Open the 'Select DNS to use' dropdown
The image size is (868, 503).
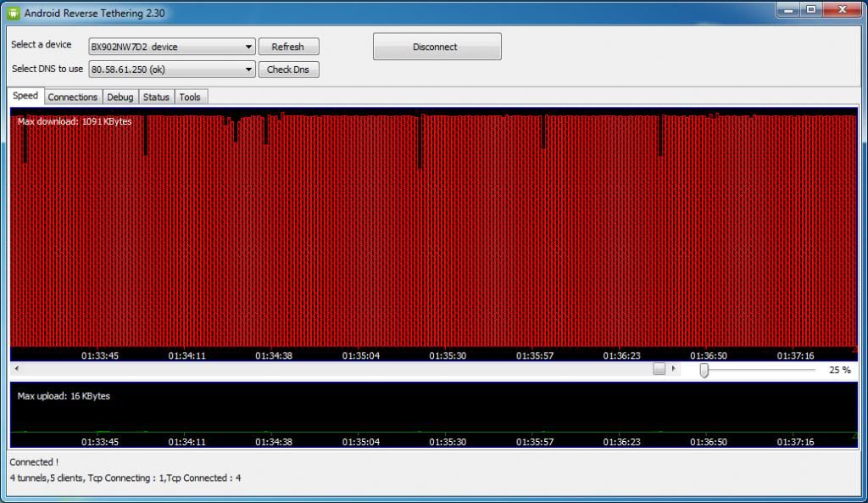(248, 70)
